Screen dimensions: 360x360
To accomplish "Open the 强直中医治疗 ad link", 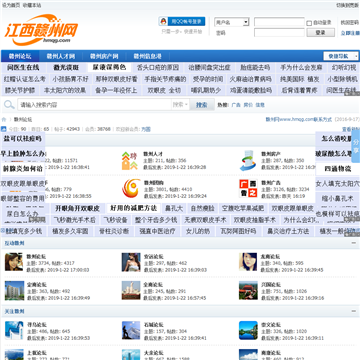I will 157,231.
